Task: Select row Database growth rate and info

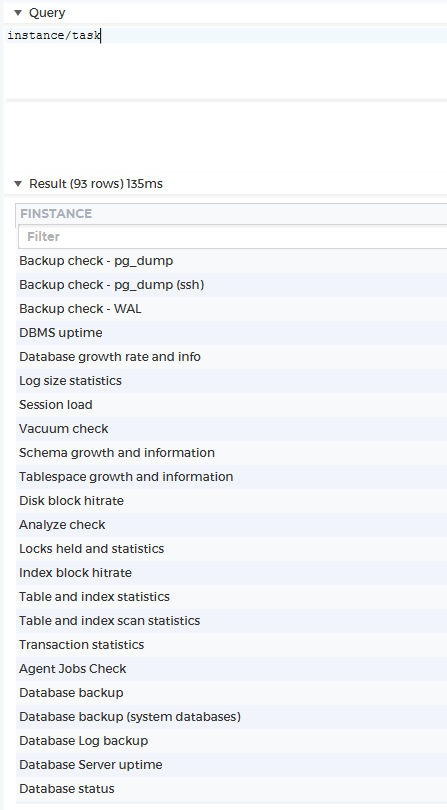Action: pyautogui.click(x=232, y=357)
